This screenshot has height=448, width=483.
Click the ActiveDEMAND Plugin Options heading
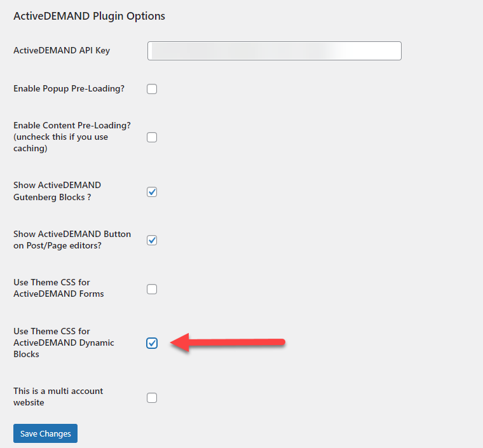pyautogui.click(x=90, y=16)
